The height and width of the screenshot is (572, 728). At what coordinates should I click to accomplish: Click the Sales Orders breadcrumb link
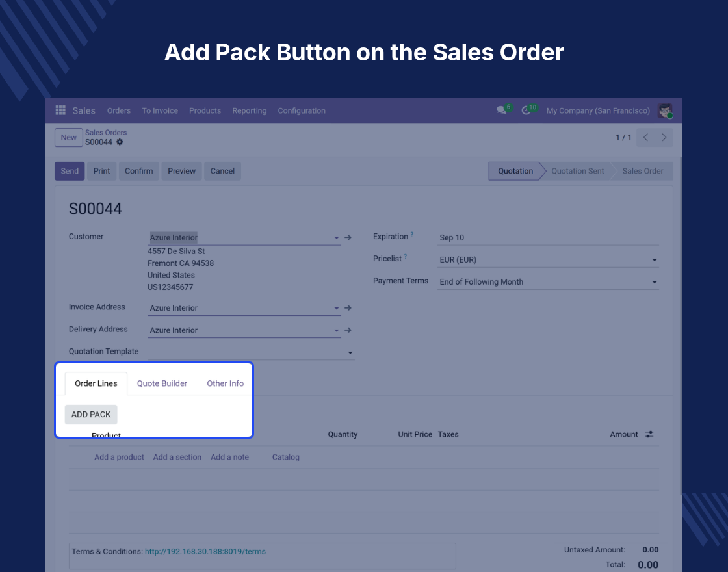[106, 133]
